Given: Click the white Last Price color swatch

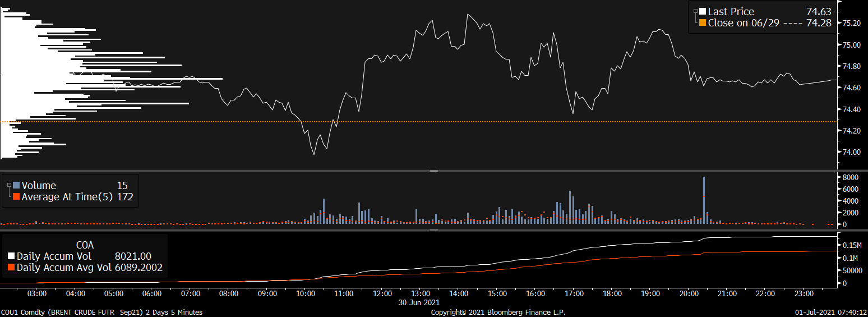Looking at the screenshot, I should coord(702,12).
